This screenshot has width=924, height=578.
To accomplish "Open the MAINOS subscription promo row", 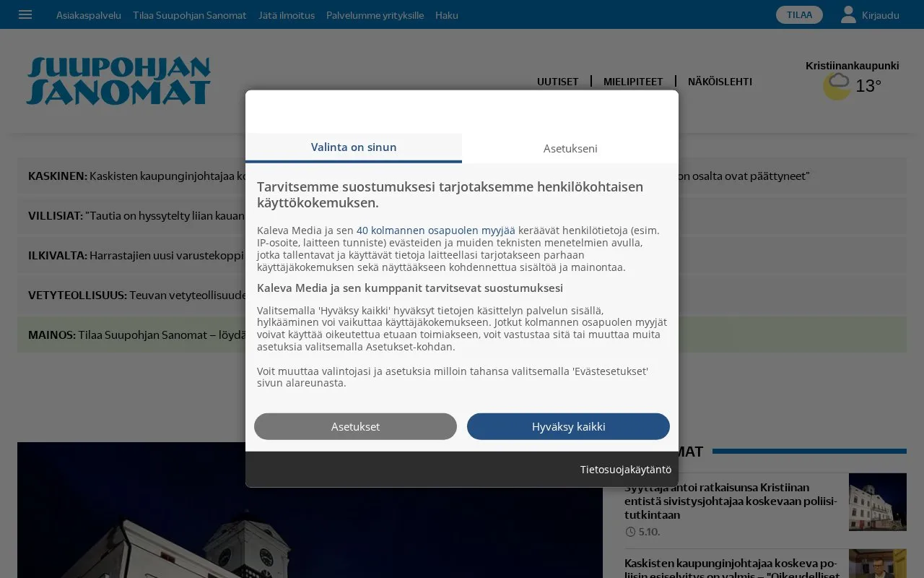I will tap(462, 335).
